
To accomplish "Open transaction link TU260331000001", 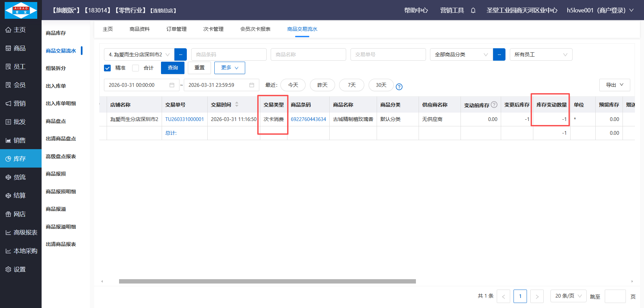I will (184, 119).
